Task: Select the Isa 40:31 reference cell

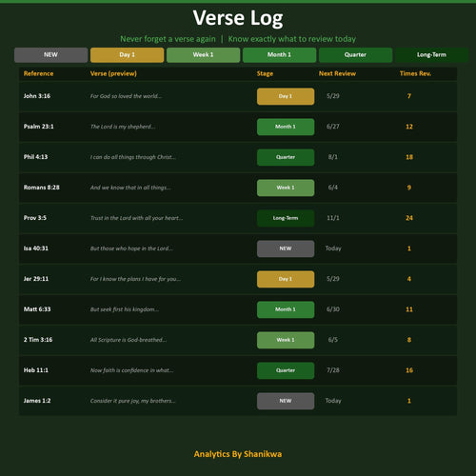Action: point(36,248)
